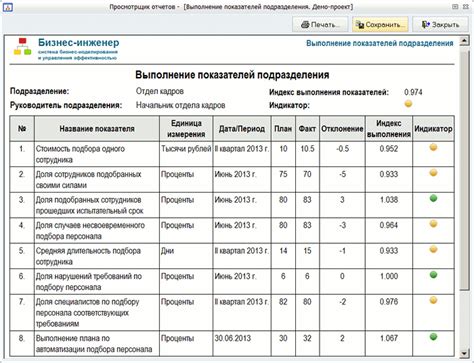Click 'Доля случаев несвоевременного подбора персонала' cell
The height and width of the screenshot is (363, 474).
pyautogui.click(x=97, y=231)
